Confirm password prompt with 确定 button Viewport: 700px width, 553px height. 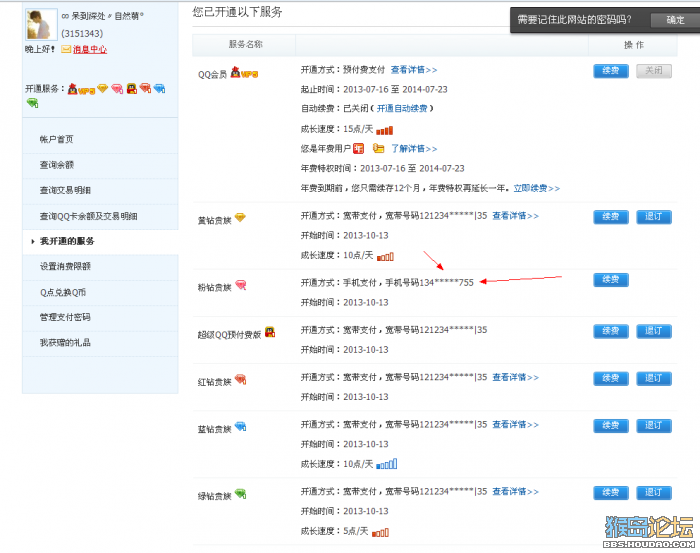click(675, 20)
